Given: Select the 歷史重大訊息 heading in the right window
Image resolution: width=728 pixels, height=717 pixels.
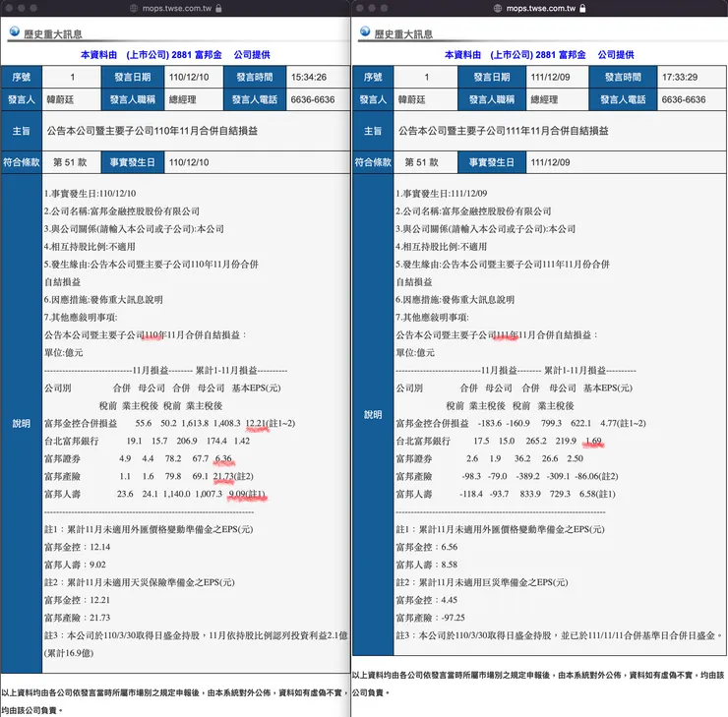Looking at the screenshot, I should 403,34.
